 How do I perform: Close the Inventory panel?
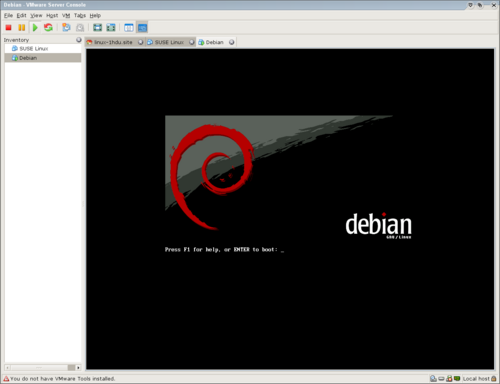pos(79,40)
